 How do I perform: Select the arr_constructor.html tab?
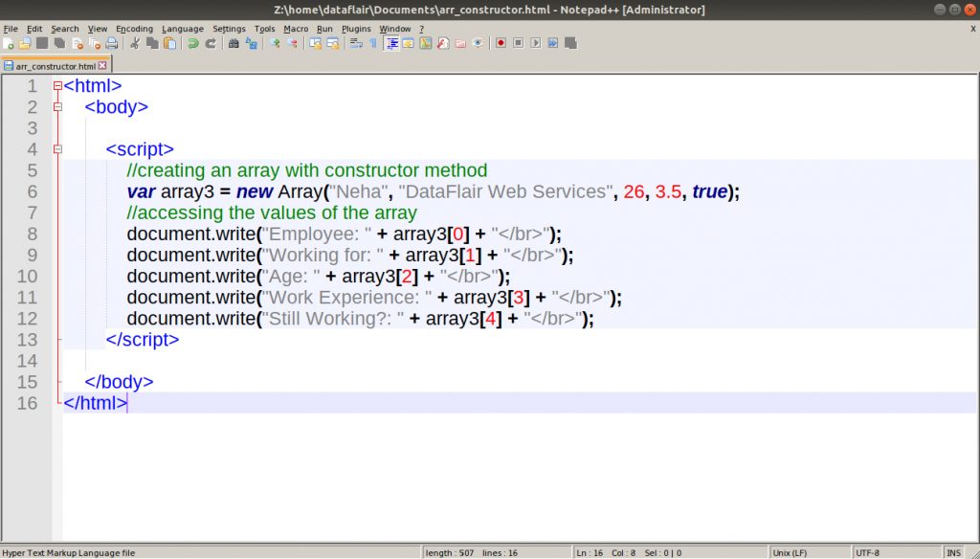coord(55,66)
